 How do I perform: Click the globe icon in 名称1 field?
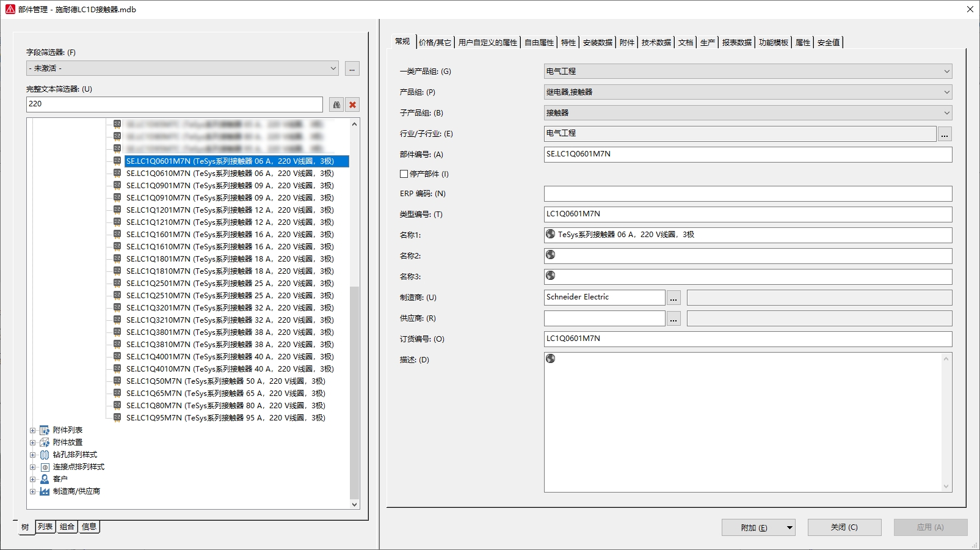(x=550, y=234)
